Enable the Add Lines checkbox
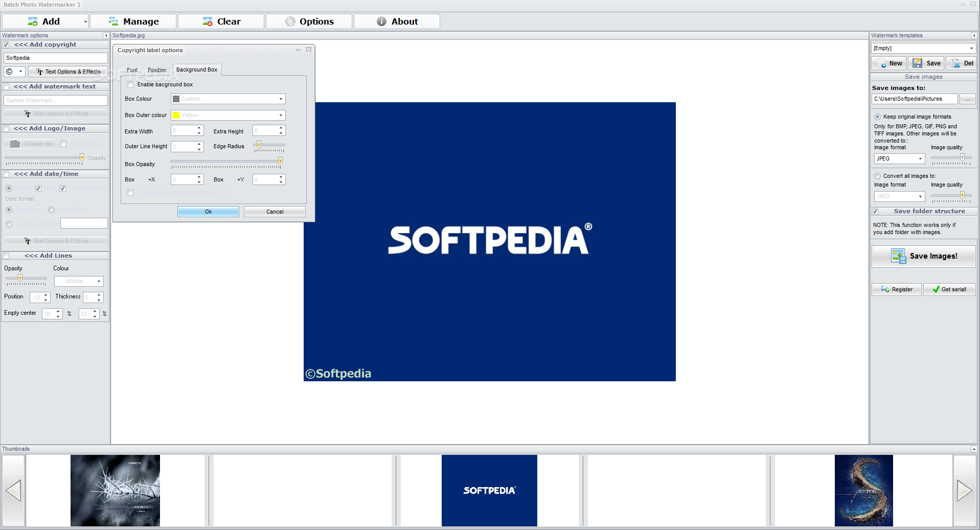This screenshot has height=530, width=980. (x=6, y=256)
